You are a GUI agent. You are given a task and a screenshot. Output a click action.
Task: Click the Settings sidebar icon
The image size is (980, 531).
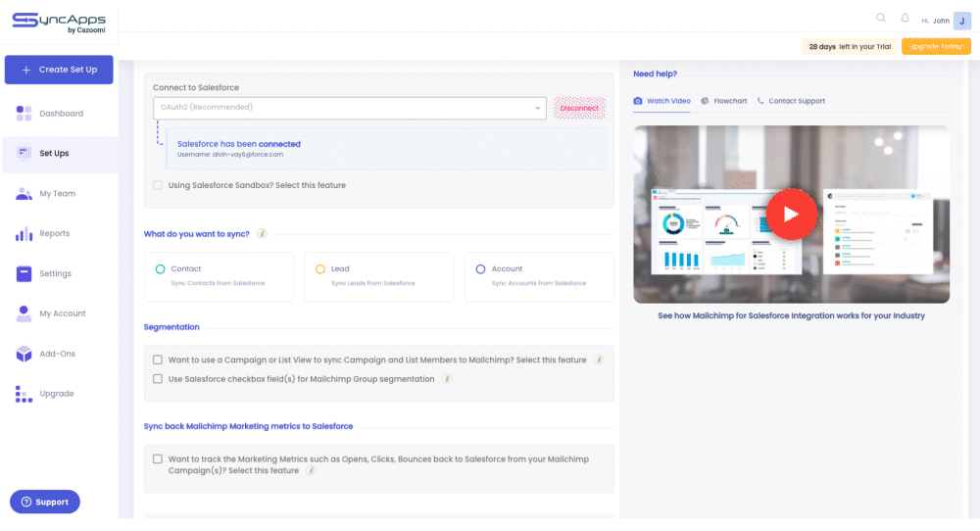[x=24, y=273]
